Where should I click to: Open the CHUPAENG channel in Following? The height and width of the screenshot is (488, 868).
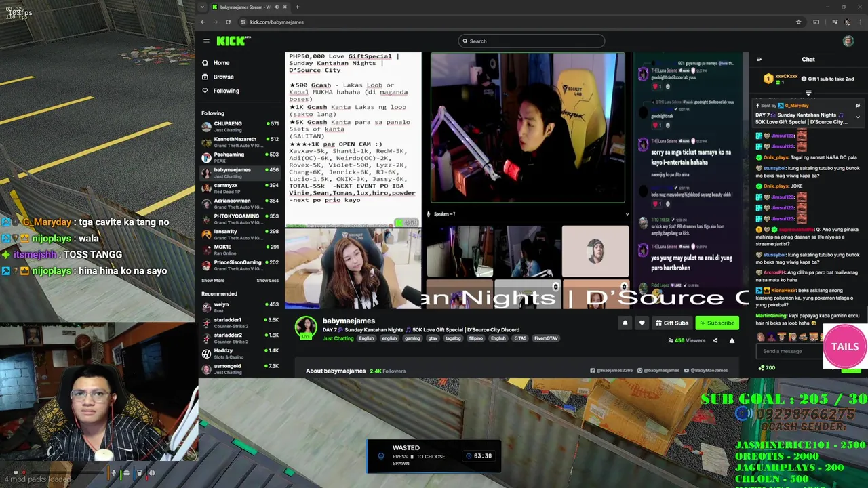point(241,126)
